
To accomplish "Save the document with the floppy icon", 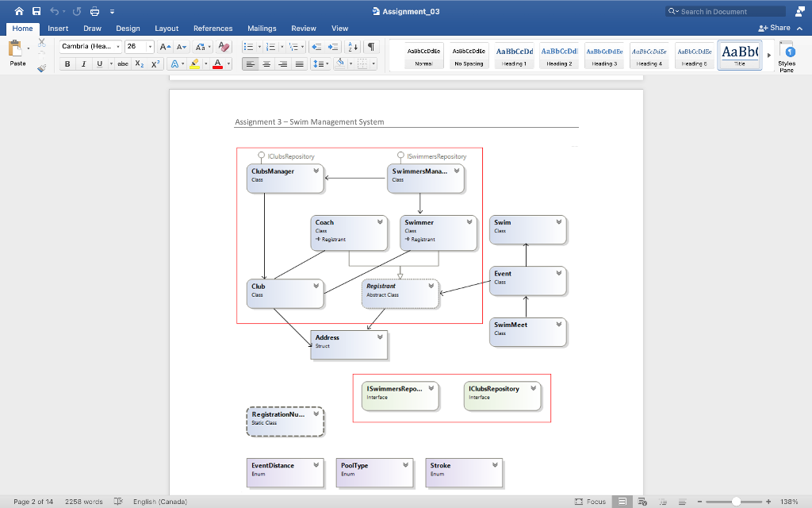I will [36, 11].
